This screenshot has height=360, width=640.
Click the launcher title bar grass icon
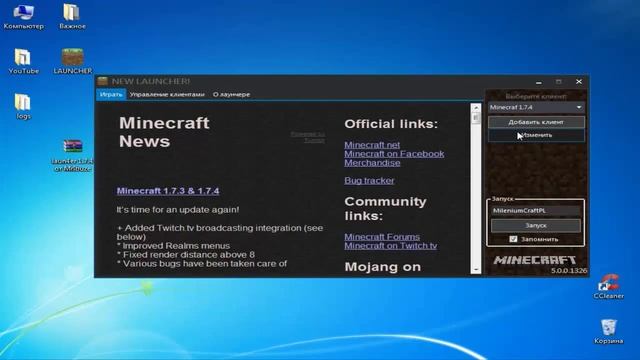pyautogui.click(x=102, y=81)
